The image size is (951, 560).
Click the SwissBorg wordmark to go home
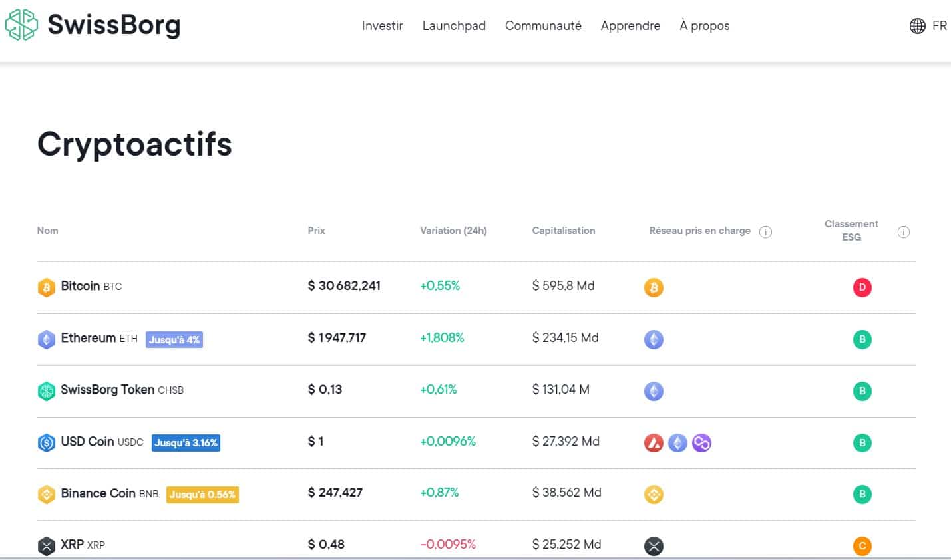[114, 25]
